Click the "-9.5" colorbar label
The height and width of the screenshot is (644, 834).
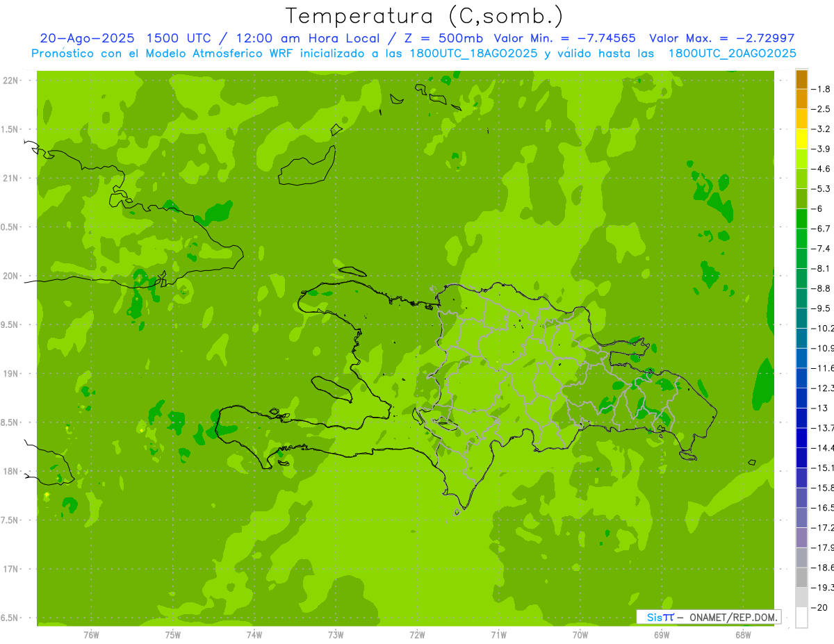(x=821, y=308)
